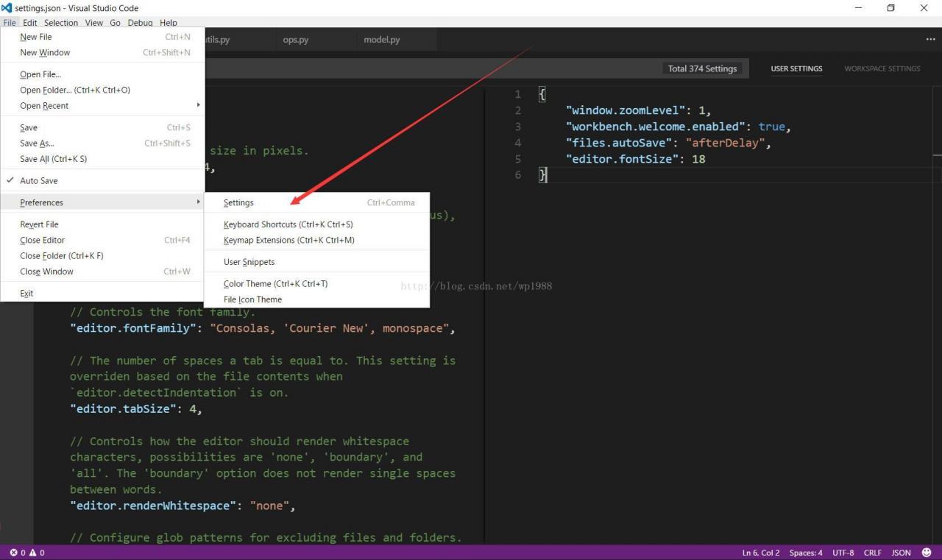Select File Icon Theme submenu entry

[x=316, y=300]
